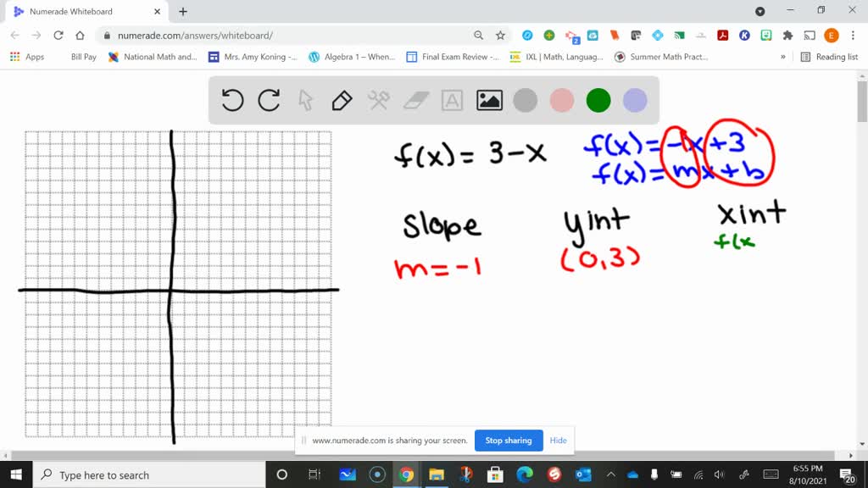This screenshot has height=488, width=868.
Task: Open the Insert Image tool
Action: point(487,100)
